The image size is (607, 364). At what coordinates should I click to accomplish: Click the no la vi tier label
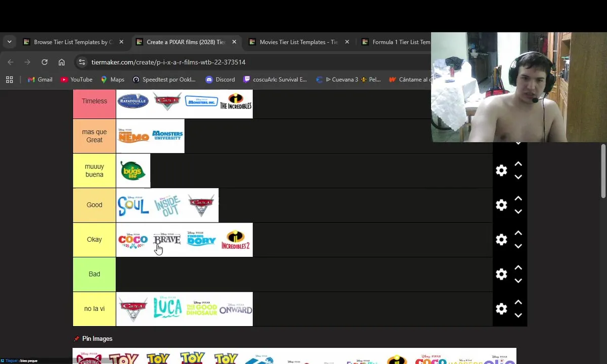click(94, 309)
